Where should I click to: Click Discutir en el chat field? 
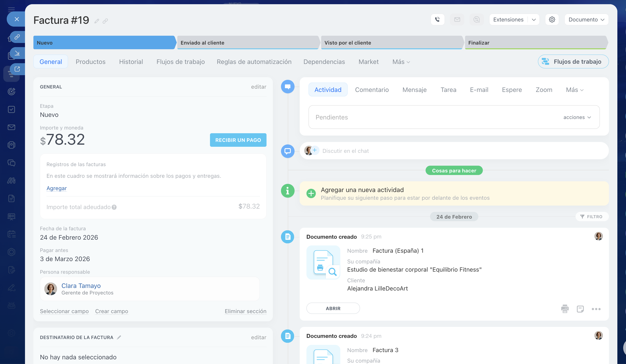pyautogui.click(x=345, y=151)
